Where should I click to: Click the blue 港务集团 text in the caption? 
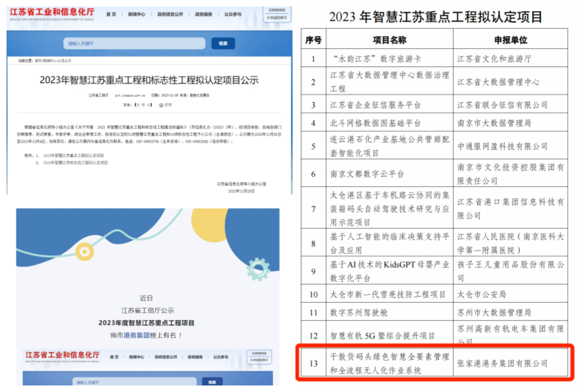tap(137, 335)
